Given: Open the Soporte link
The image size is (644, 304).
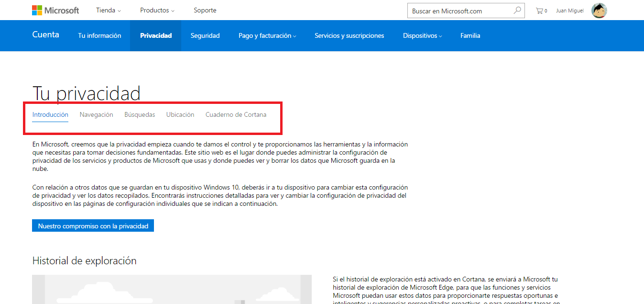Looking at the screenshot, I should 205,10.
